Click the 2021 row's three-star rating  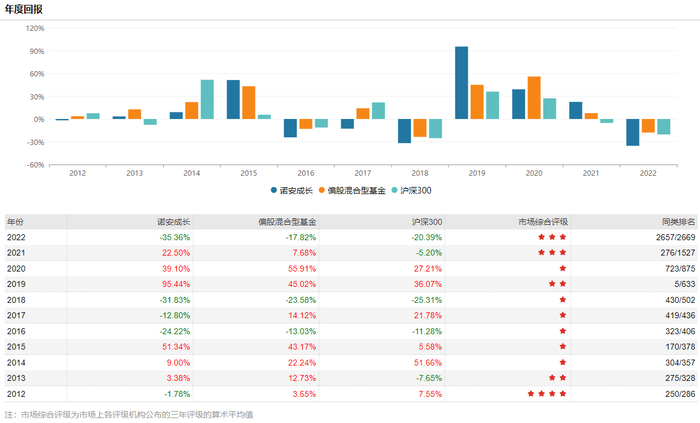click(552, 253)
